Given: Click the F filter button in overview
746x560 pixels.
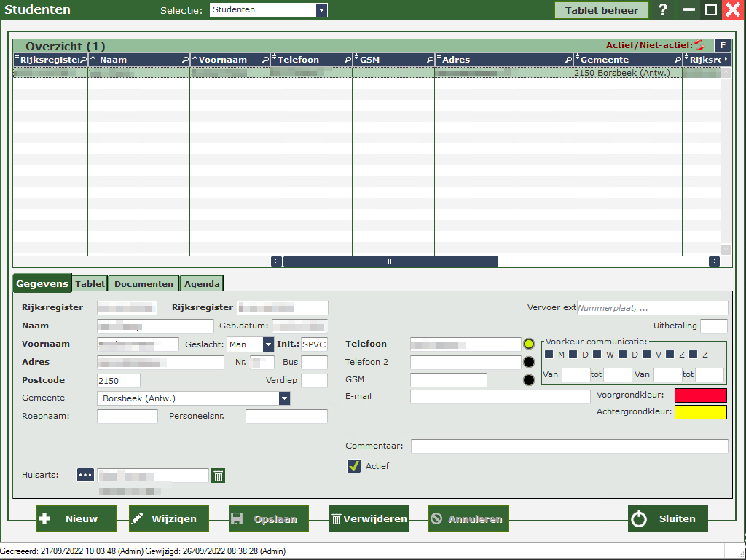Looking at the screenshot, I should [722, 45].
